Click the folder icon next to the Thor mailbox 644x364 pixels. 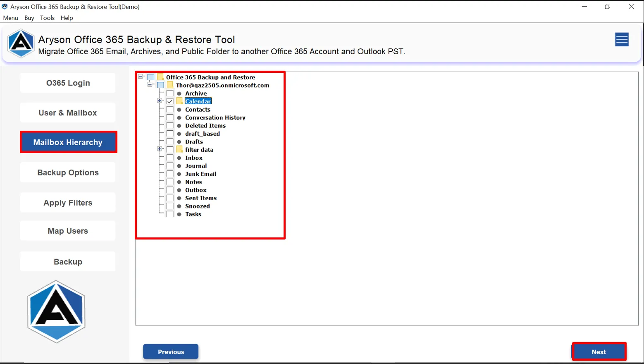click(x=169, y=85)
